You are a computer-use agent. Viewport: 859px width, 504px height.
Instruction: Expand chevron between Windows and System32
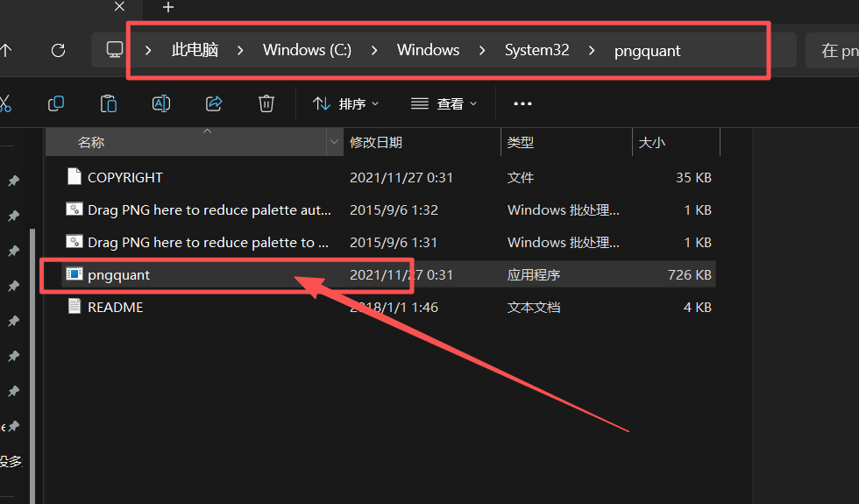[482, 51]
